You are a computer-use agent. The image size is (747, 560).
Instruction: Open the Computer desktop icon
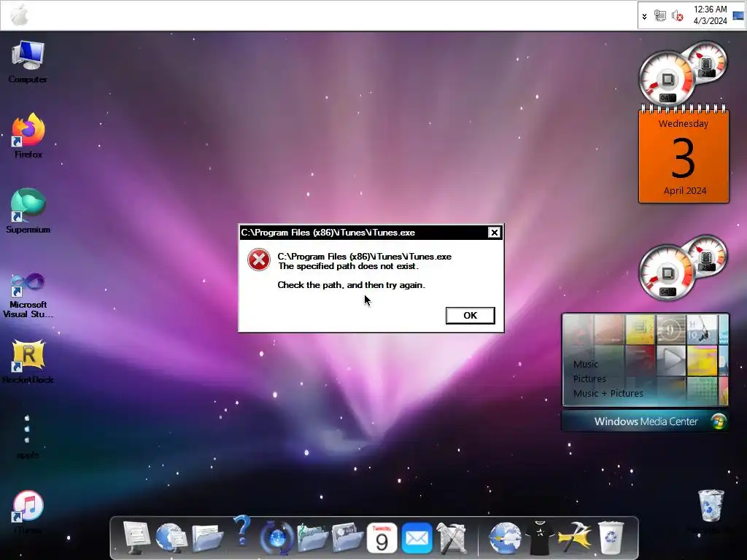(x=28, y=62)
